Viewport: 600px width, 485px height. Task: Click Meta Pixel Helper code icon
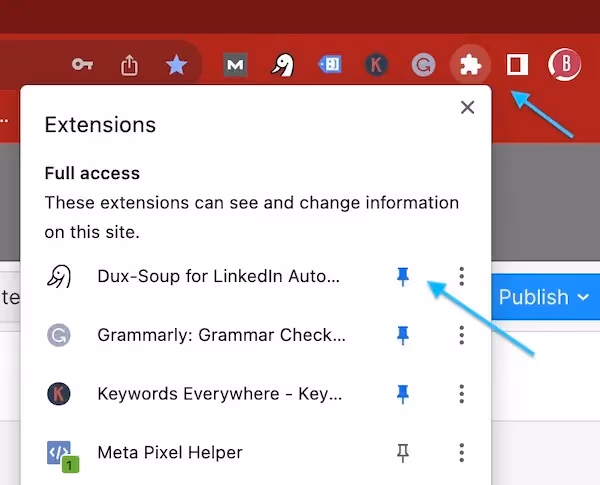point(63,456)
